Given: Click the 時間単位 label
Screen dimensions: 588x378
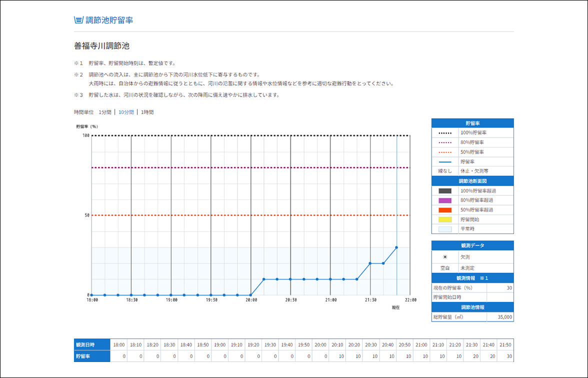Looking at the screenshot, I should tap(83, 112).
